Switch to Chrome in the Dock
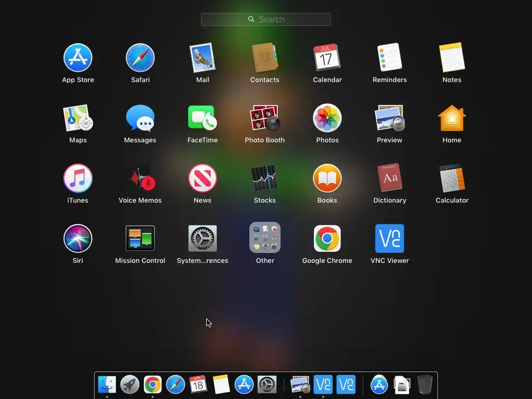 click(x=152, y=384)
